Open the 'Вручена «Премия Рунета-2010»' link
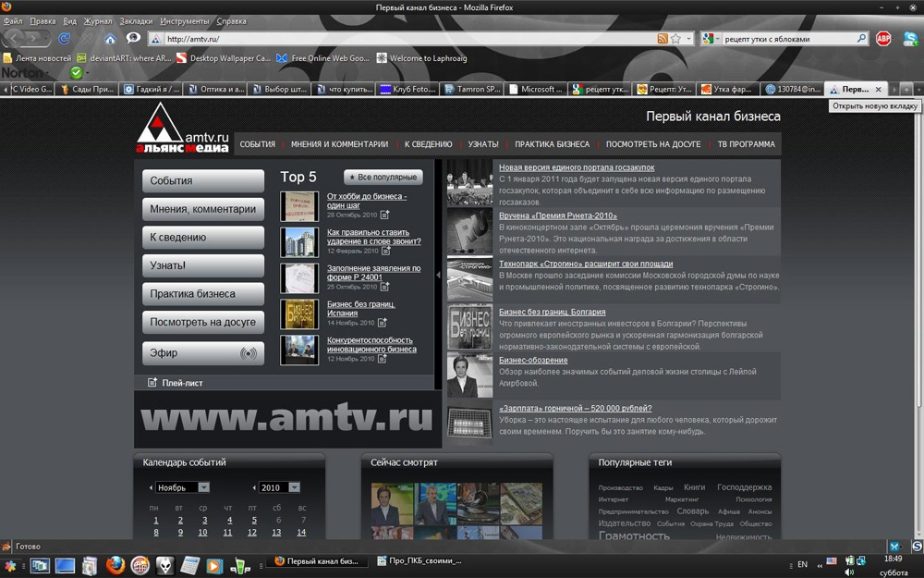The height and width of the screenshot is (578, 924). pos(557,215)
